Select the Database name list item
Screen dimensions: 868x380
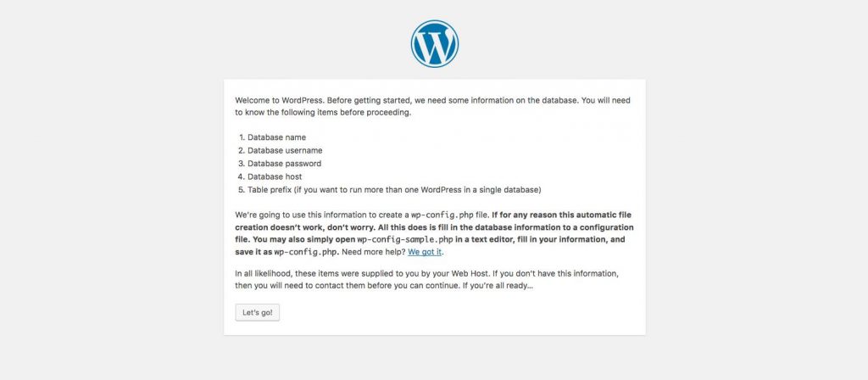272,137
